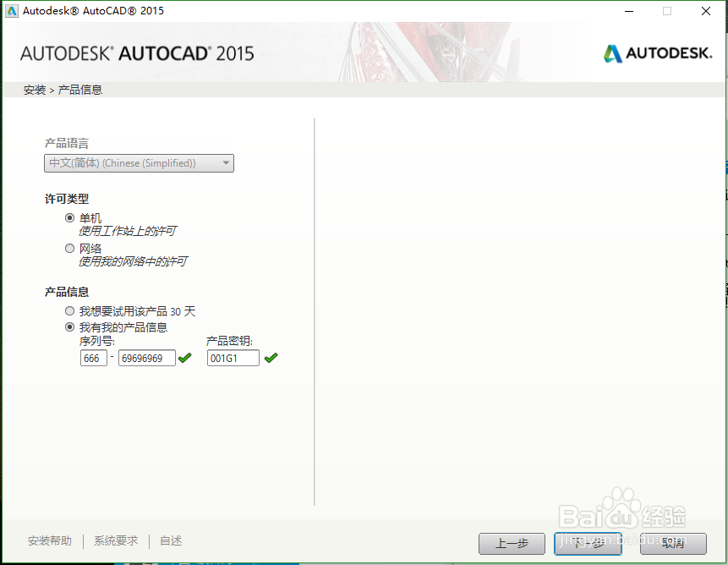
Task: Click the 产品信息 breadcrumb text
Action: (x=79, y=90)
